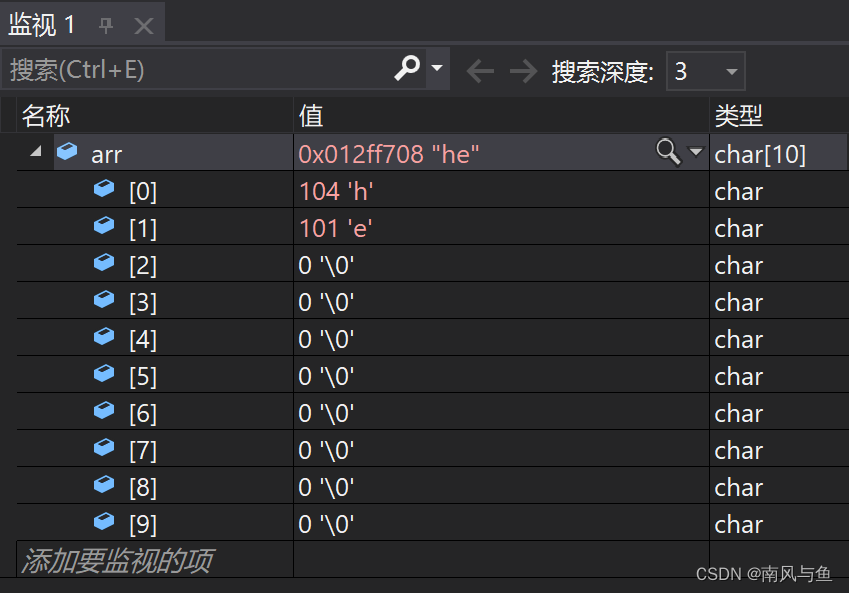Select the value cell of row [3]
The image size is (849, 593).
[501, 301]
